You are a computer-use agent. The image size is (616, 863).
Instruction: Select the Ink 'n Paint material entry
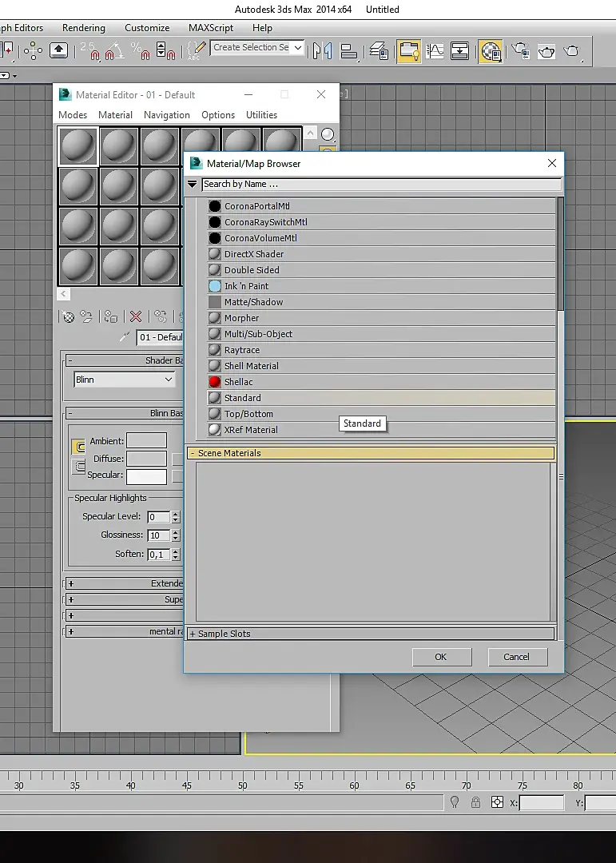click(x=381, y=285)
